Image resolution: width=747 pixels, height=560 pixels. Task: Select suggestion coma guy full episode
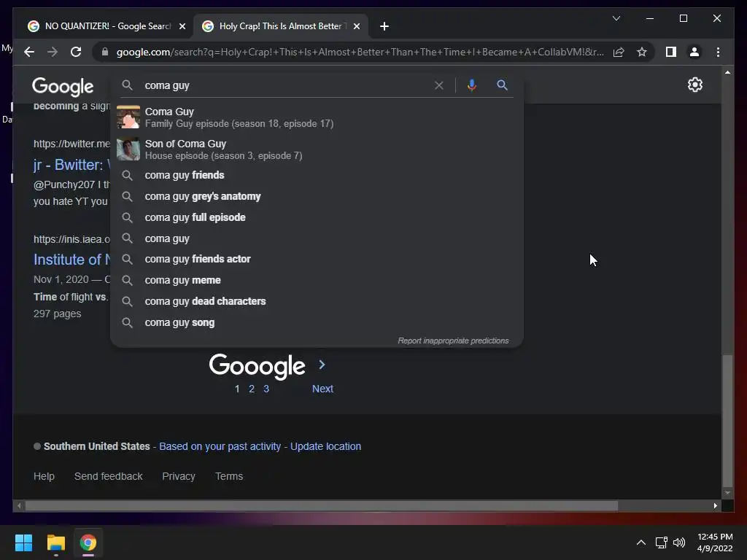(317, 217)
